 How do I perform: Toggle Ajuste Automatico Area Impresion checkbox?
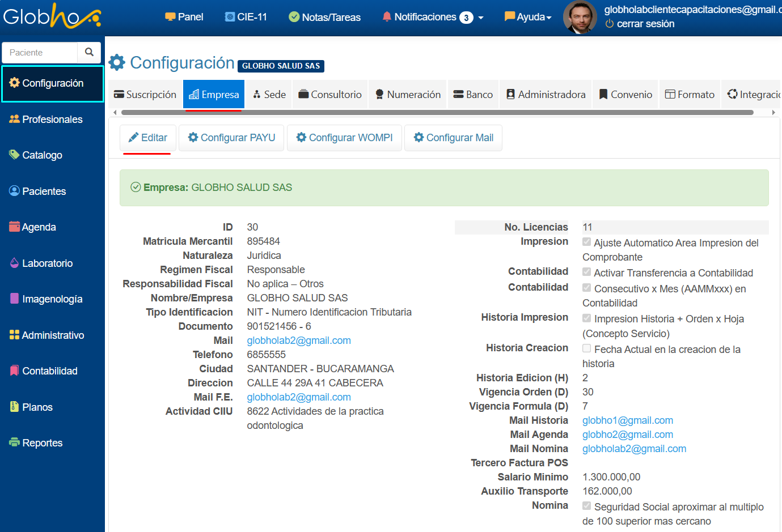[587, 242]
